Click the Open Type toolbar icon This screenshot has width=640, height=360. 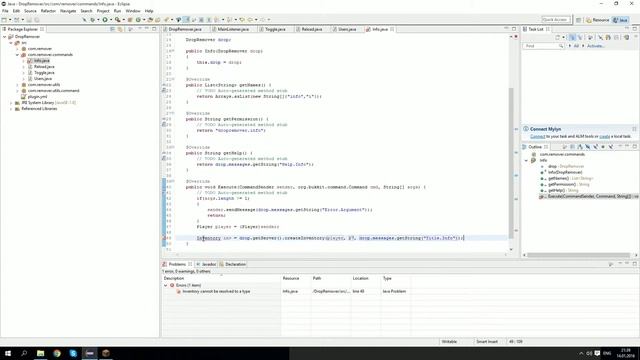click(x=150, y=20)
